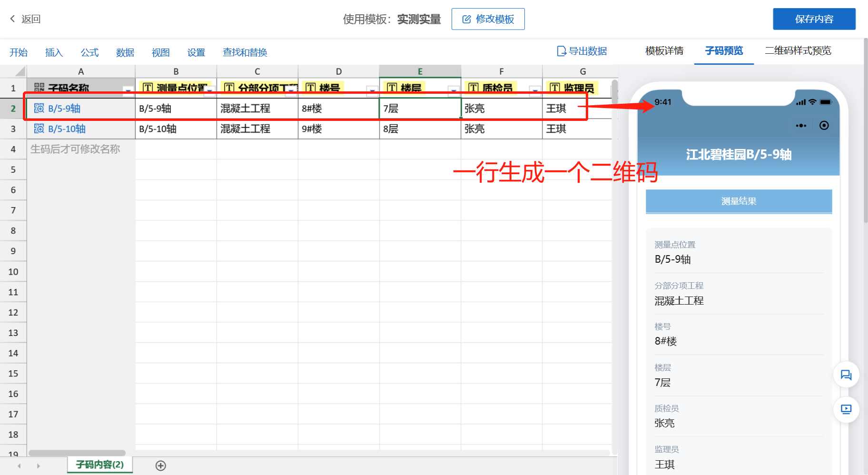Open the feedback chat icon on right edge
Image resolution: width=868 pixels, height=475 pixels.
point(846,375)
